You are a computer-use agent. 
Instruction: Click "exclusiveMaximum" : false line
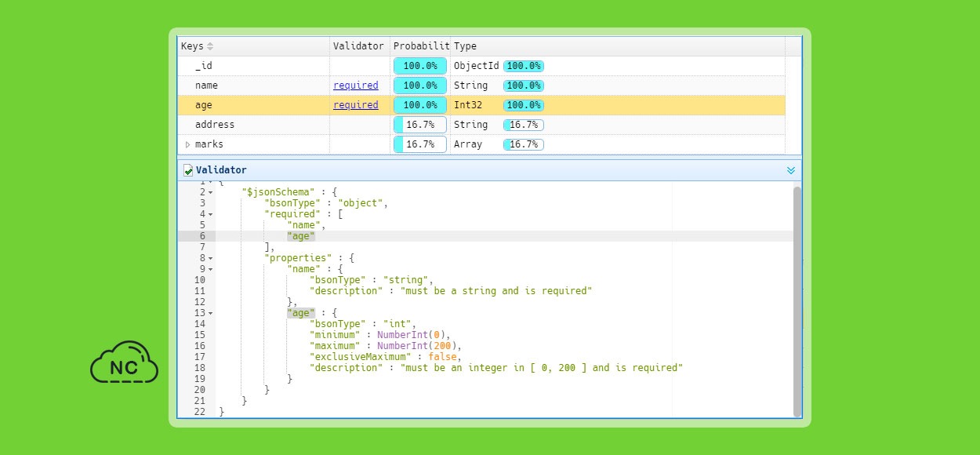click(386, 357)
